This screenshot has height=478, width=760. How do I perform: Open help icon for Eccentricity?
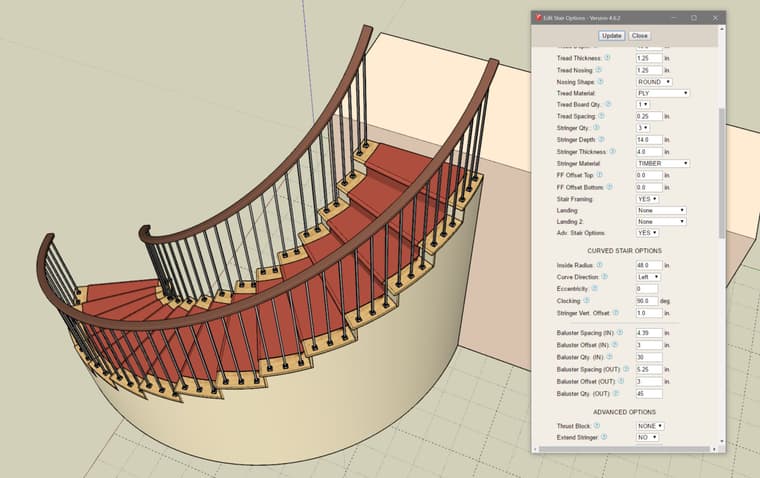[x=595, y=288]
